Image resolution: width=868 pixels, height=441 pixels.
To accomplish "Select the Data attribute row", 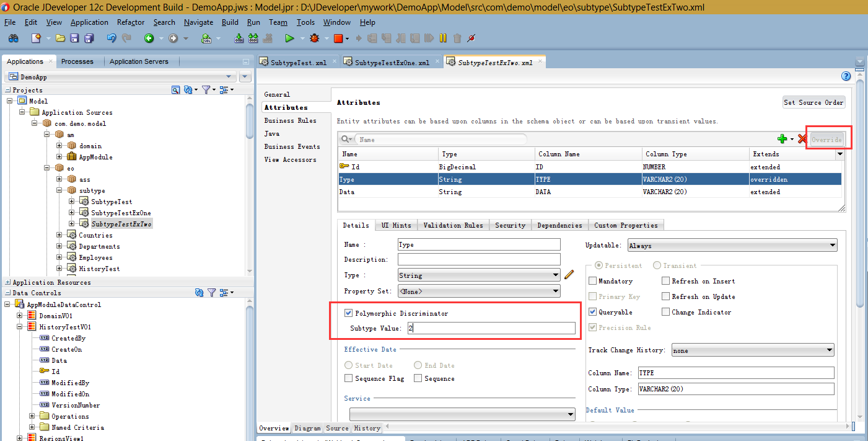I will click(590, 192).
